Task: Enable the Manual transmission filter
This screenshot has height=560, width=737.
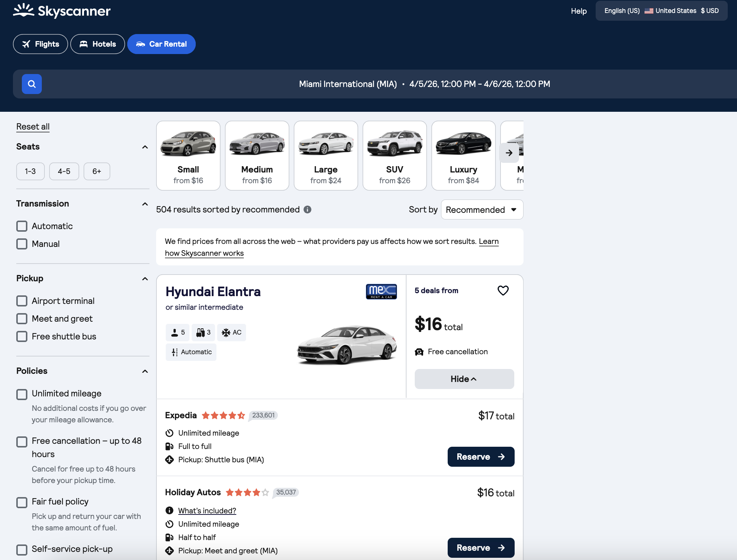Action: coord(22,244)
